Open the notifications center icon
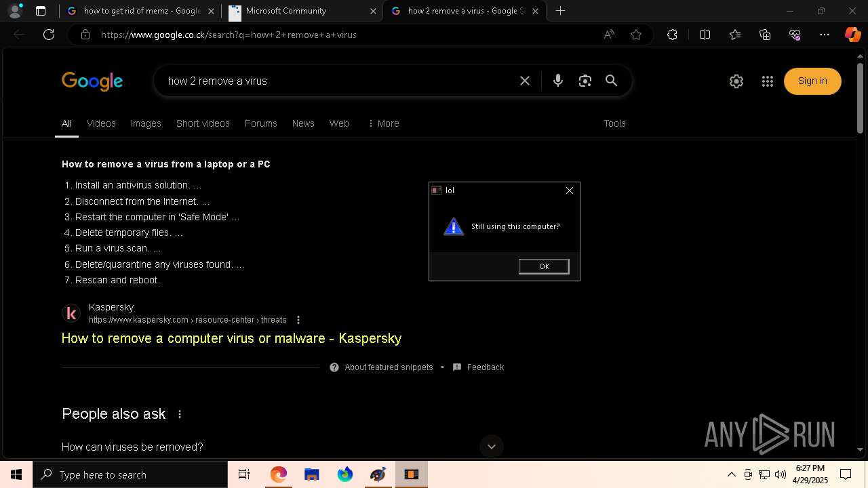868x488 pixels. (846, 474)
